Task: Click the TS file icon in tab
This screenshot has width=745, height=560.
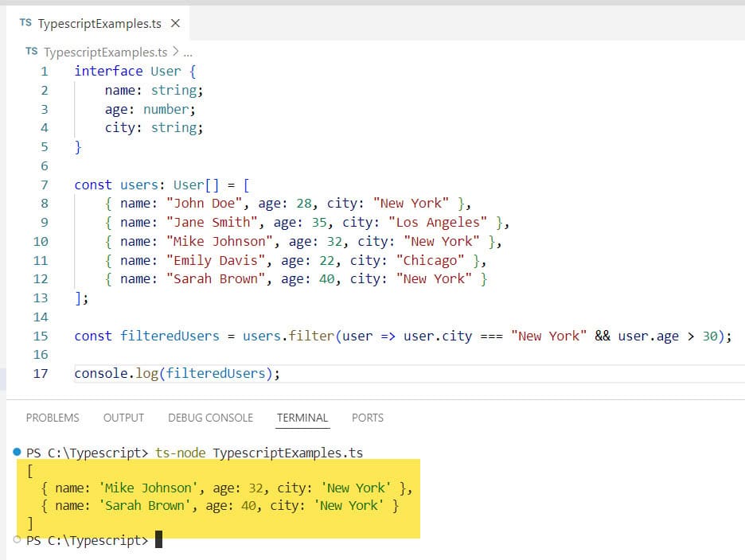Action: [25, 23]
